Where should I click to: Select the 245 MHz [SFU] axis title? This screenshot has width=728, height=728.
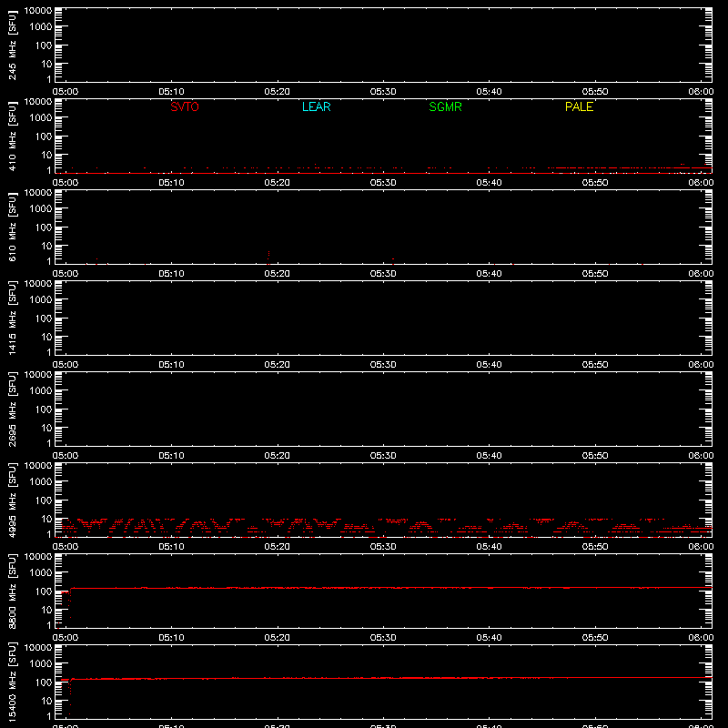click(x=13, y=45)
